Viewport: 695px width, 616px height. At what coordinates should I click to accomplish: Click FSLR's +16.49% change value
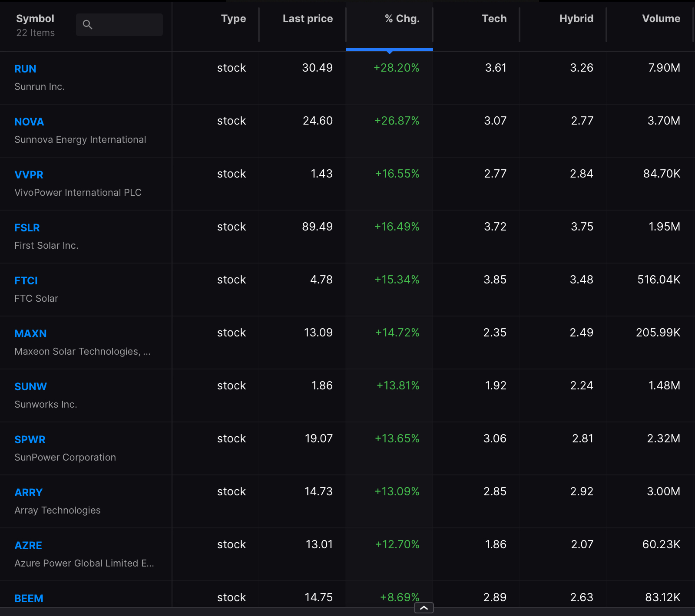[x=397, y=227]
